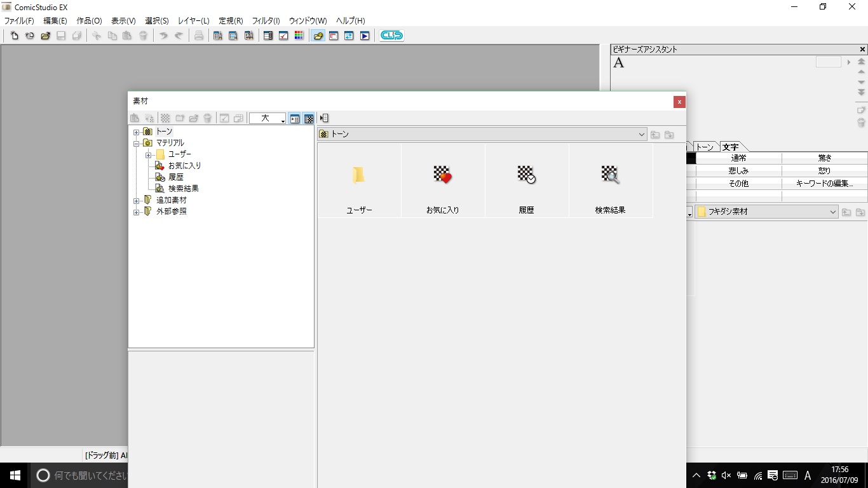Switch to the トーン tab in the right panel

[705, 147]
